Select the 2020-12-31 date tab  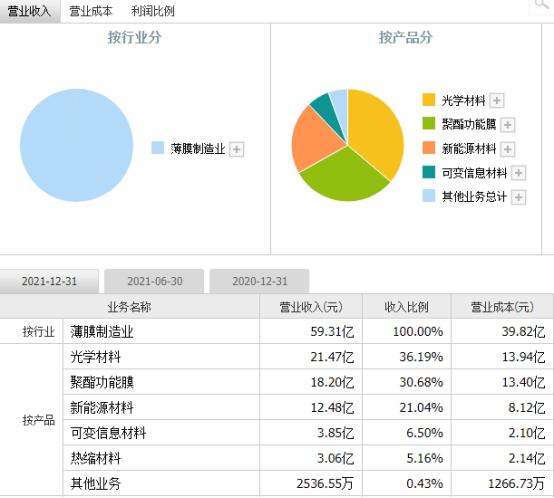[x=259, y=281]
